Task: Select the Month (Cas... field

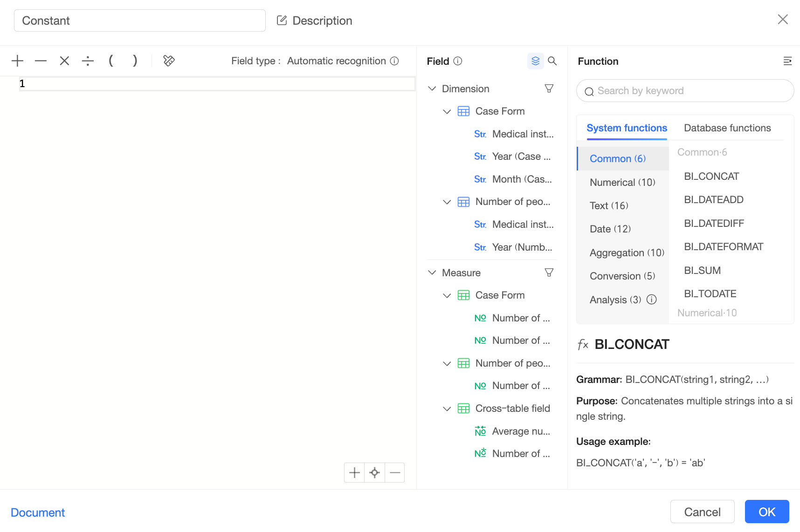Action: [x=514, y=179]
